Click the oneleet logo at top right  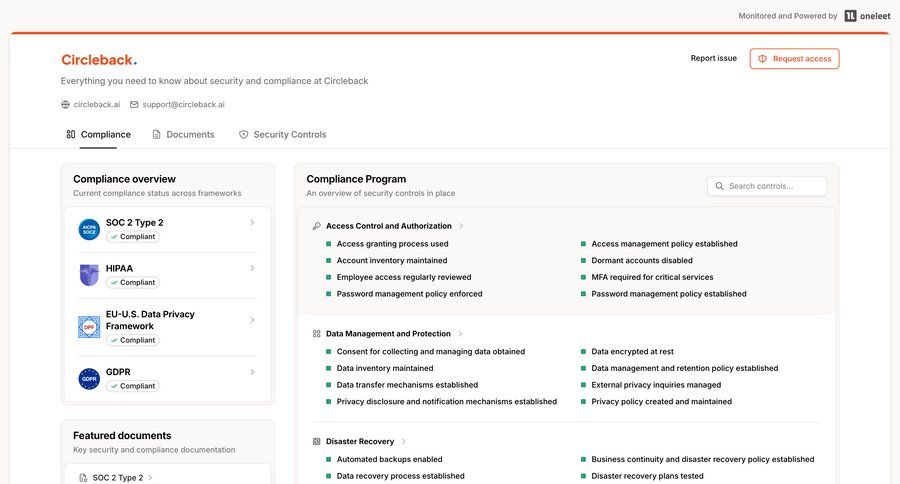click(x=864, y=16)
